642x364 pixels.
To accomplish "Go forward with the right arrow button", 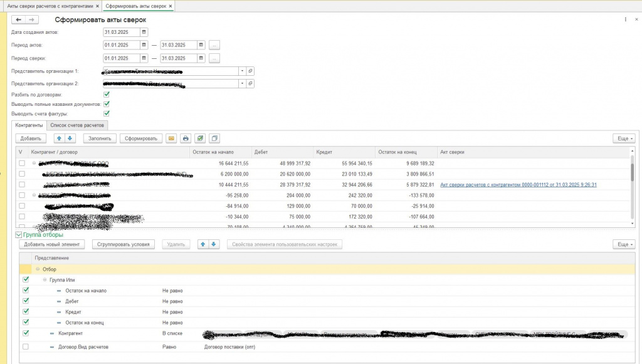I will (31, 19).
